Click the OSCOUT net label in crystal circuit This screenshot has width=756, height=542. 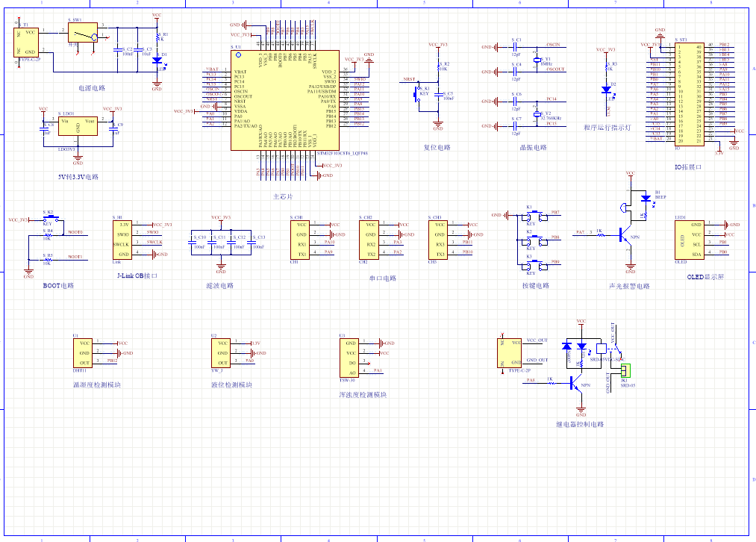coord(555,69)
